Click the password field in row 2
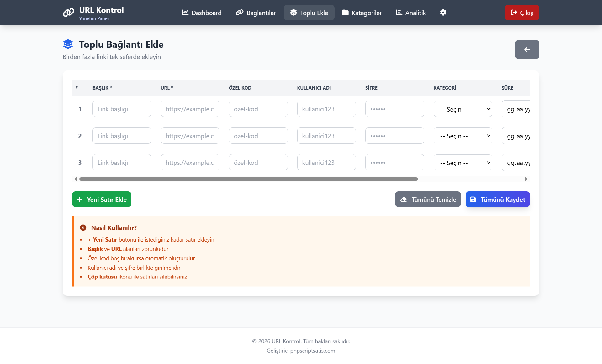602x364 pixels. point(394,136)
